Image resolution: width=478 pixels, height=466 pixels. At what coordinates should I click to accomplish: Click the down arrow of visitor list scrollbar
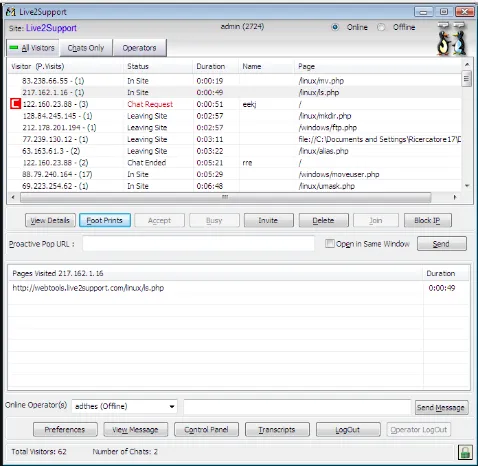(467, 186)
